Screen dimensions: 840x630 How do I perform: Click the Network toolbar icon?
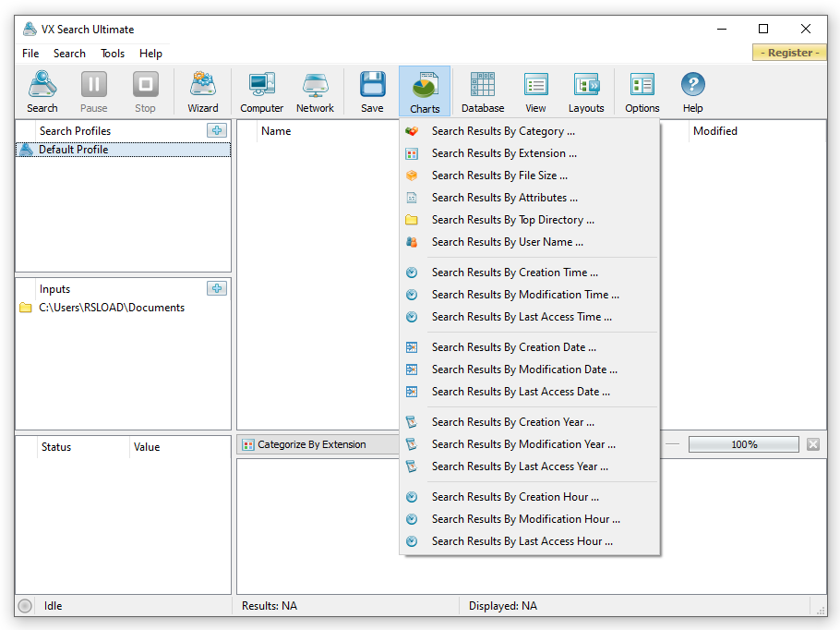315,91
